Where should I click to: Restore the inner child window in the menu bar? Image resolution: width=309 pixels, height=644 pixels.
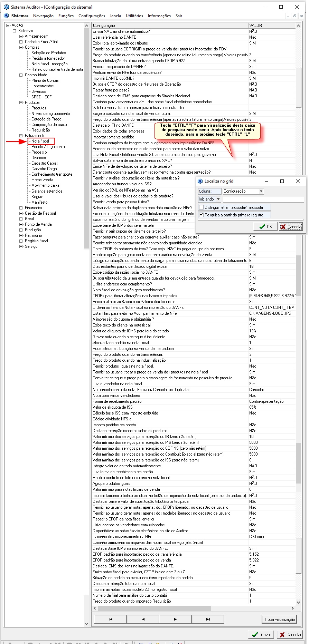(x=295, y=16)
